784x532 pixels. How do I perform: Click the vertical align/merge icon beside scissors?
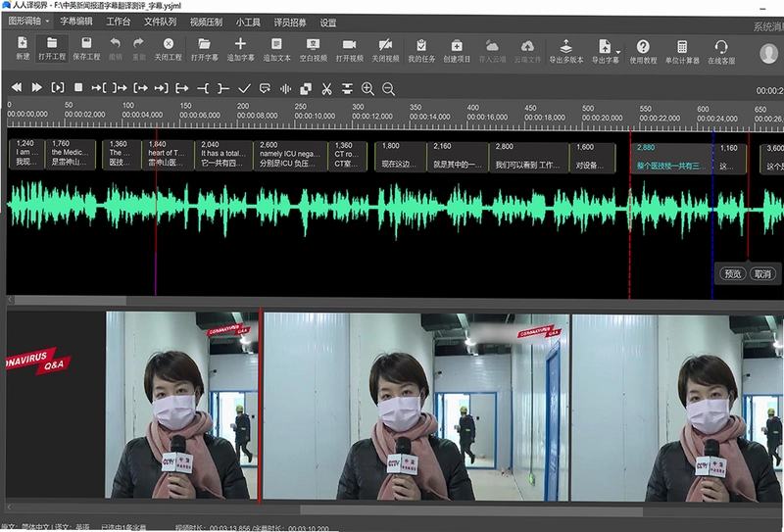347,89
